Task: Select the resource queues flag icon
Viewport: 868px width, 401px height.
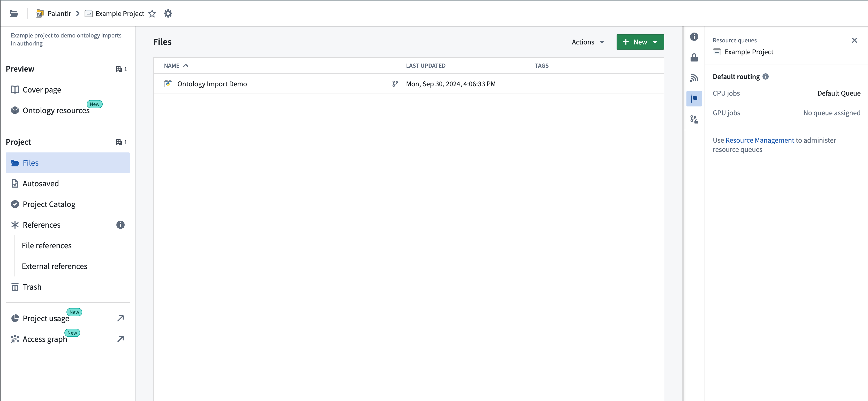Action: click(694, 98)
